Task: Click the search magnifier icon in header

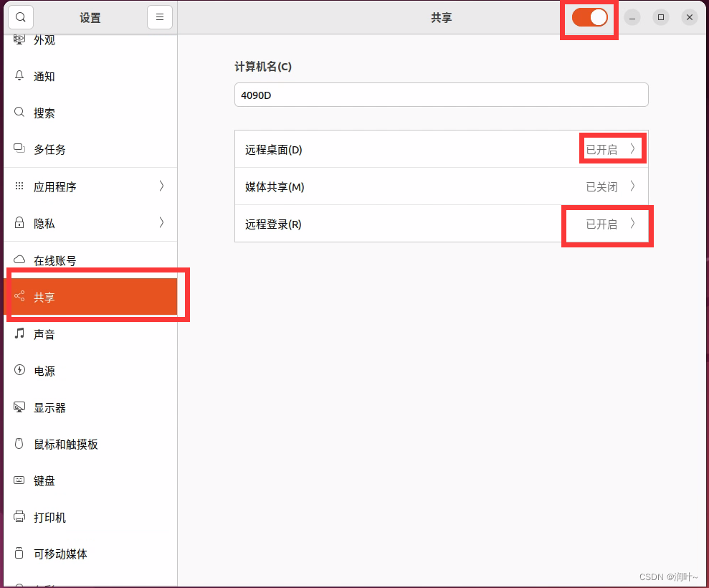Action: tap(21, 18)
